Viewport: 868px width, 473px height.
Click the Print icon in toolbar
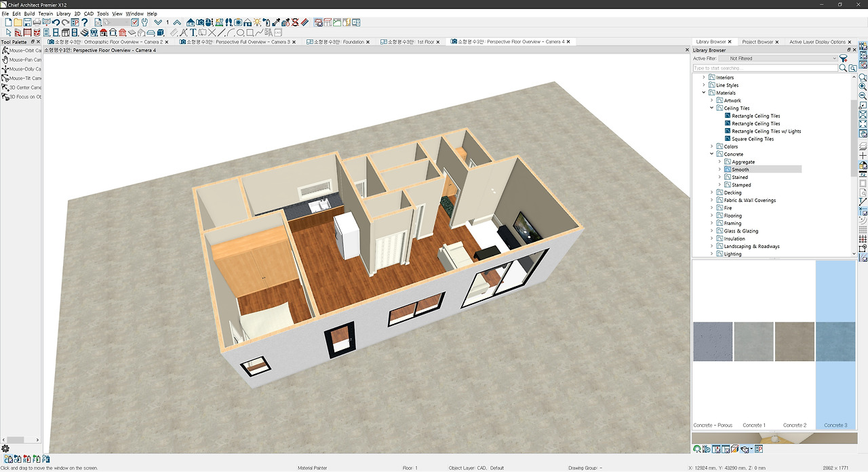tap(37, 22)
